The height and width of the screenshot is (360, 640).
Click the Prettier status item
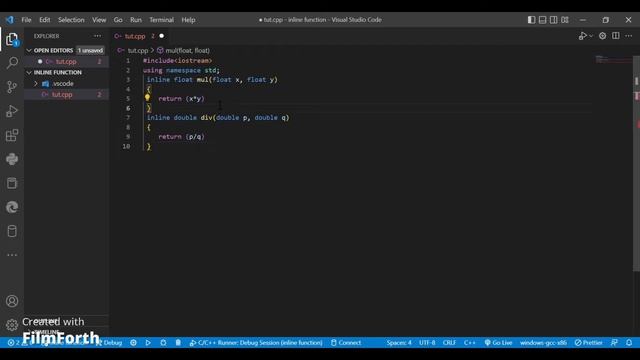pyautogui.click(x=588, y=343)
